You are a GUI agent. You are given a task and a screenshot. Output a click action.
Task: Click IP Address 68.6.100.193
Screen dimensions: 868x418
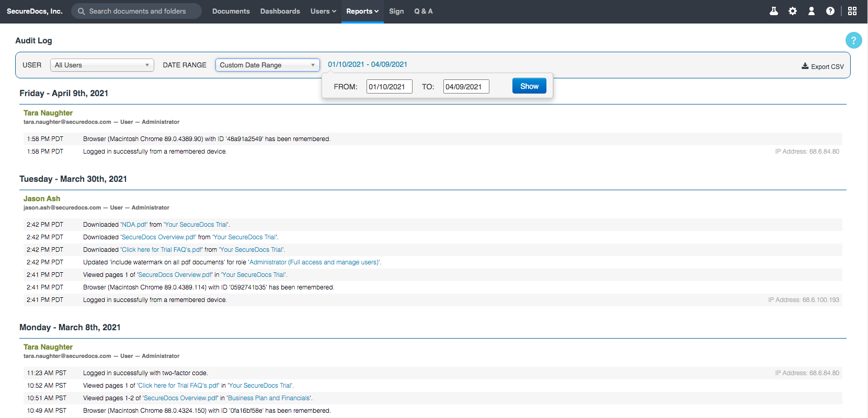pyautogui.click(x=804, y=300)
